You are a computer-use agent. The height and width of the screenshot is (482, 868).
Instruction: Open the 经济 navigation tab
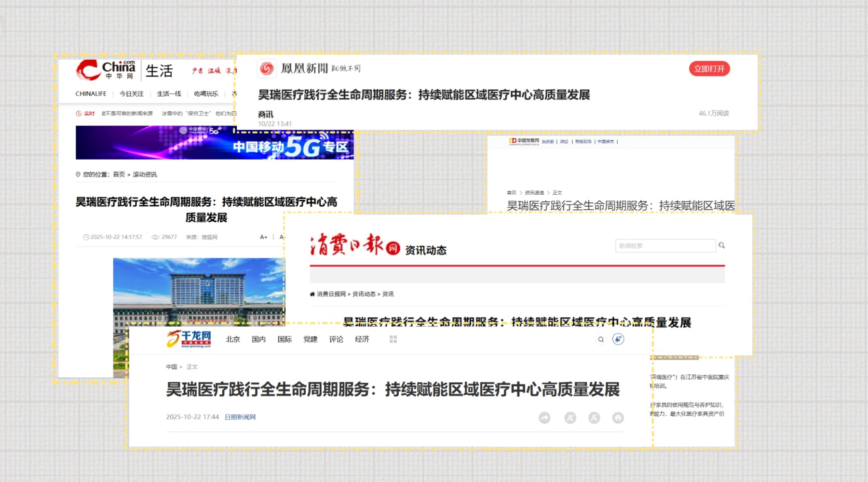[362, 339]
